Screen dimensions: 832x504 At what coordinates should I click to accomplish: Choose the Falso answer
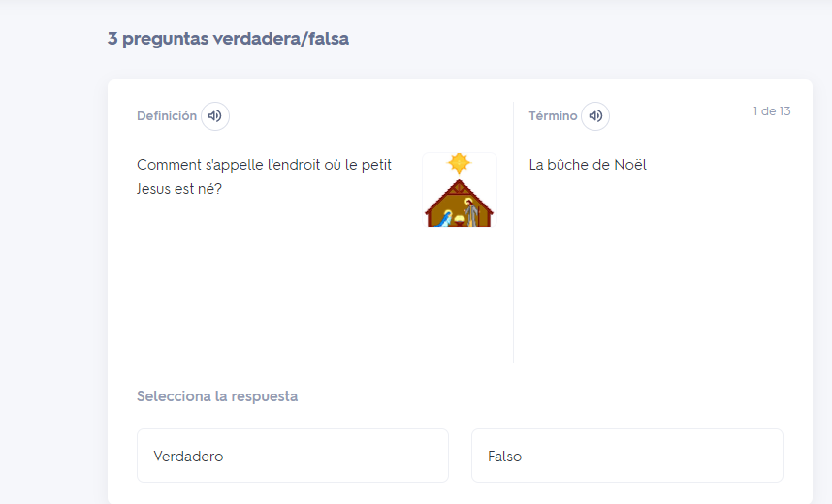coord(627,456)
